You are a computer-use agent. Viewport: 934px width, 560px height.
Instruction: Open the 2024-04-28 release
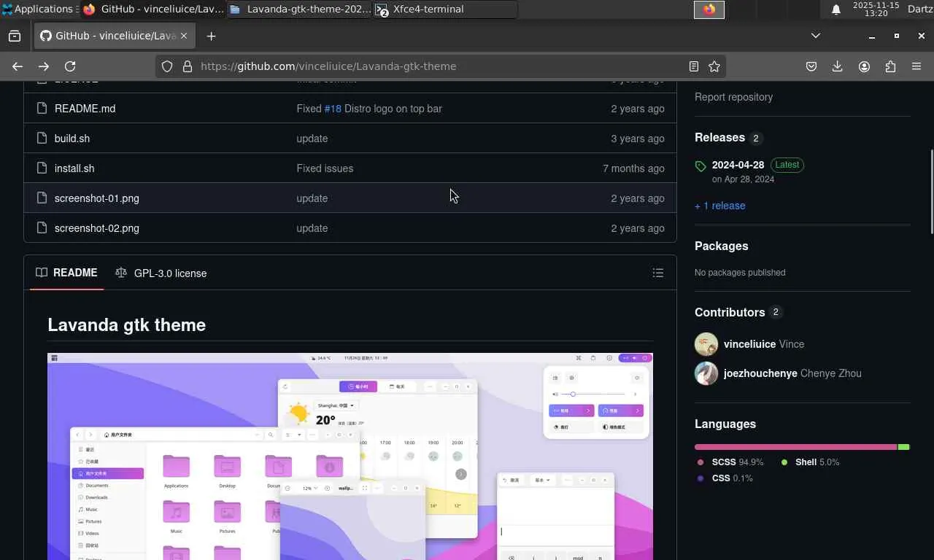coord(738,165)
